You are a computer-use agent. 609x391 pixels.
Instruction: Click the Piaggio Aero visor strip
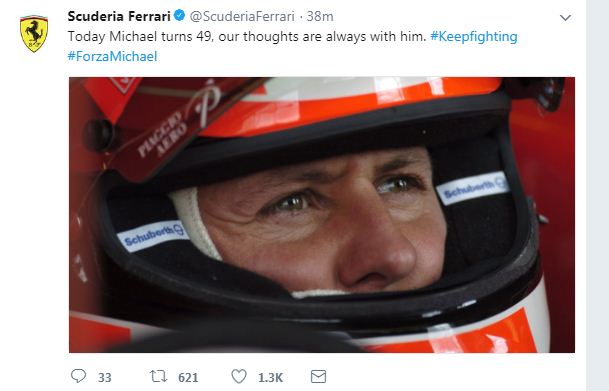[x=161, y=133]
